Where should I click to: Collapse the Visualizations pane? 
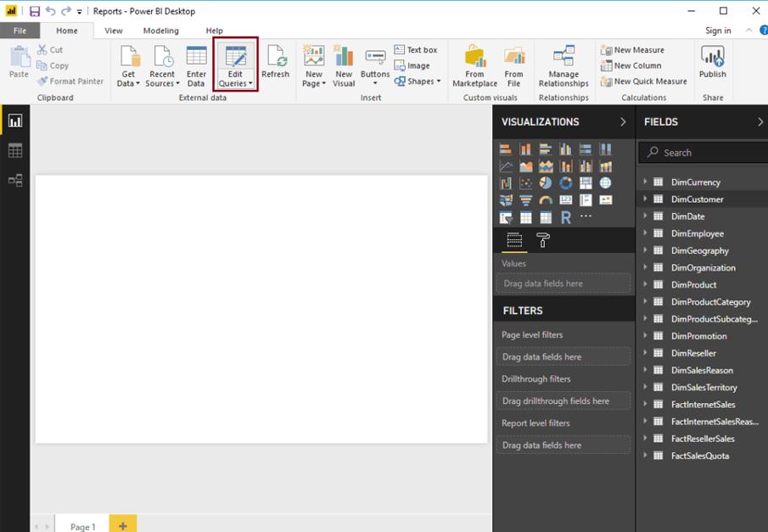[x=623, y=122]
